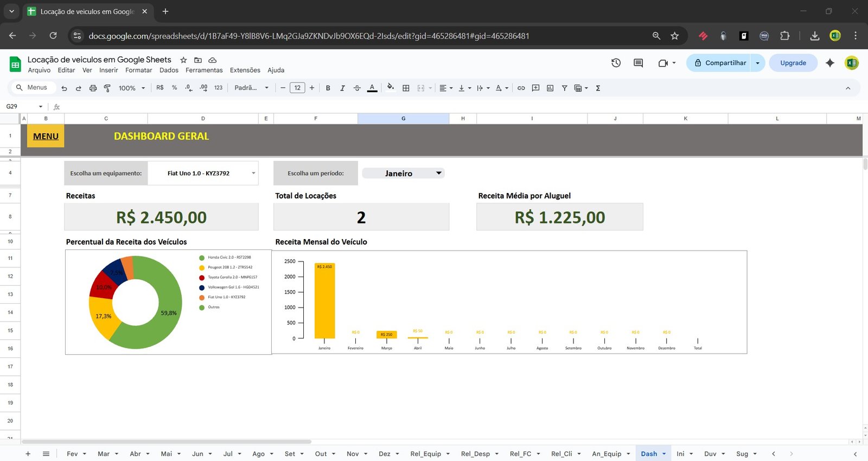
Task: Open the comments panel icon
Action: click(x=638, y=63)
